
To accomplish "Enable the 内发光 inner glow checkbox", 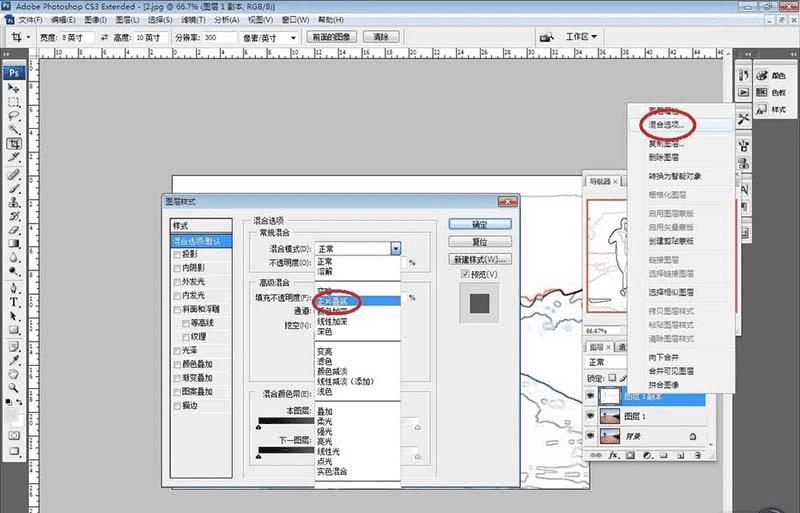I will click(x=177, y=296).
